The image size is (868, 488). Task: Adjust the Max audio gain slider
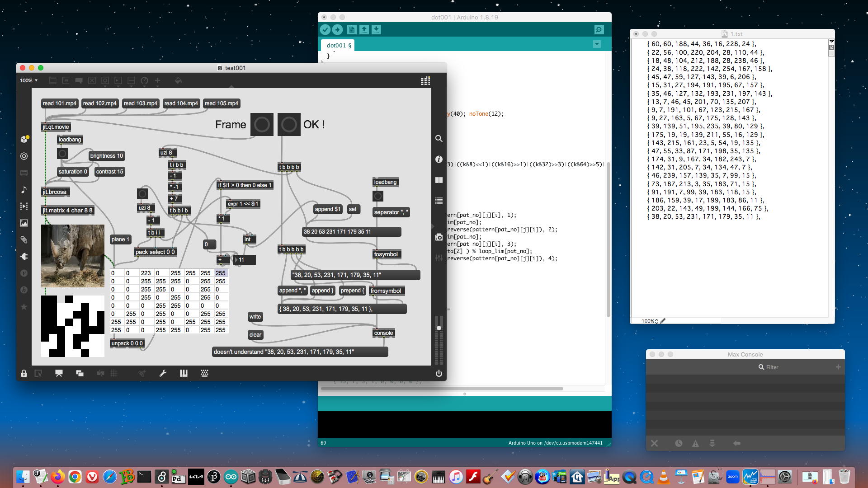(439, 328)
